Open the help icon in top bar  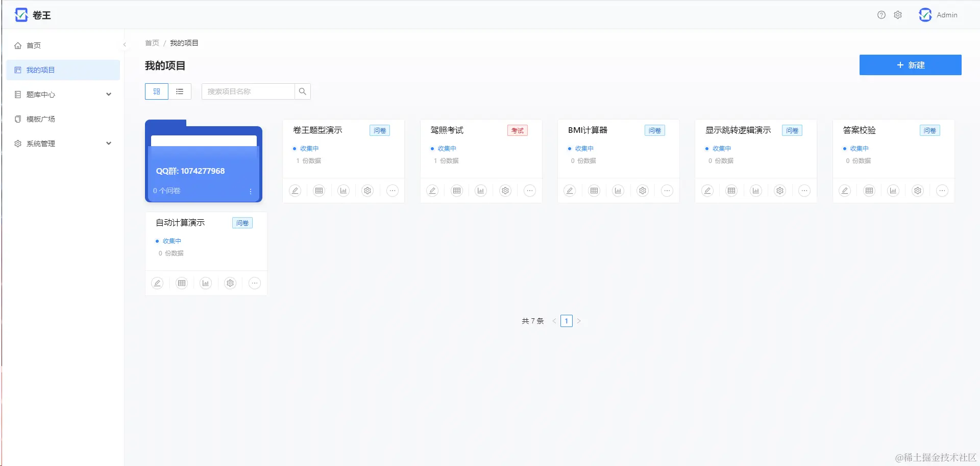[x=881, y=15]
